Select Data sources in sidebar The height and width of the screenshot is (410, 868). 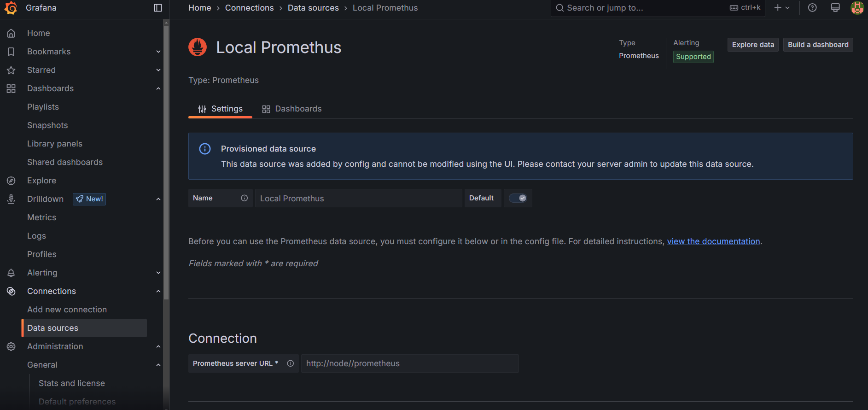(84, 328)
